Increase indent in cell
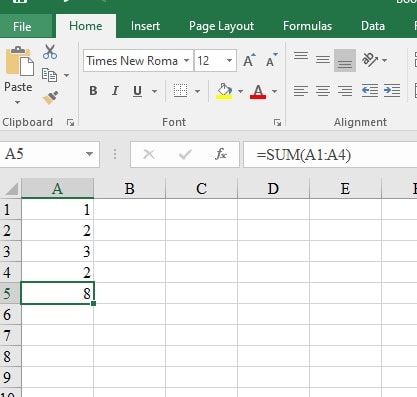The image size is (417, 397). [x=392, y=91]
